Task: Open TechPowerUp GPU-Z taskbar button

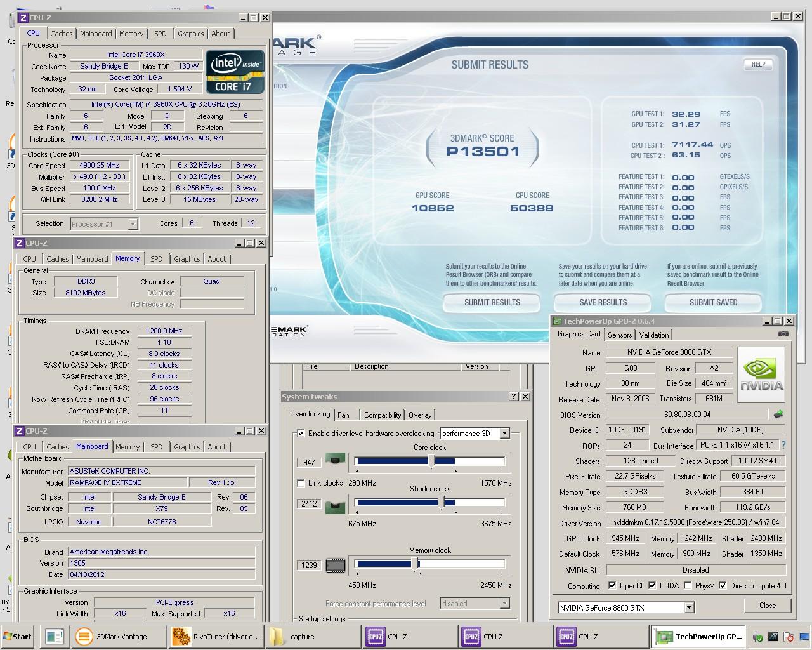Action: (x=699, y=637)
